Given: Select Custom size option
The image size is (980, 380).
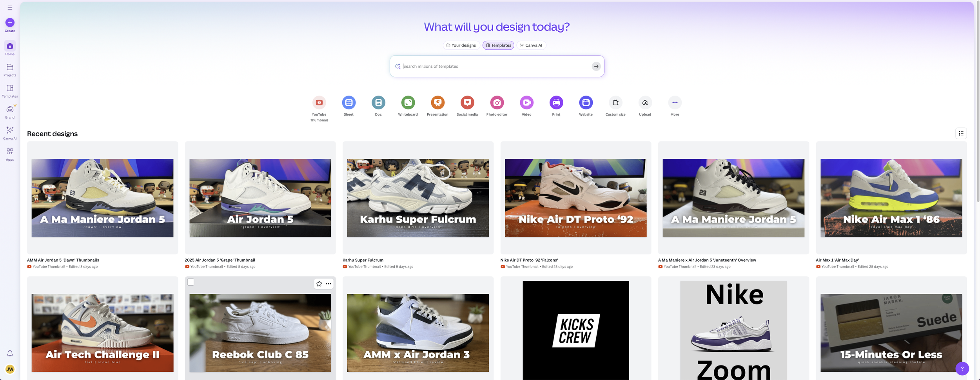Looking at the screenshot, I should pos(615,103).
